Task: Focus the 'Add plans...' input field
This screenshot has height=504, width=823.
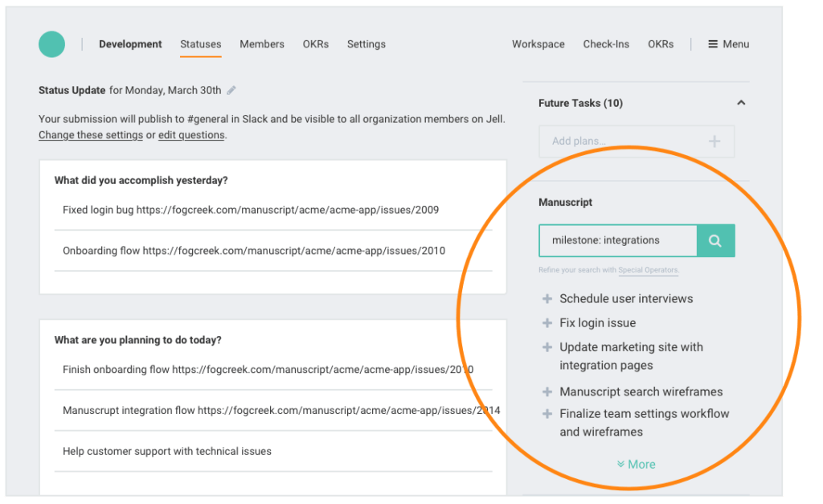Action: 637,141
